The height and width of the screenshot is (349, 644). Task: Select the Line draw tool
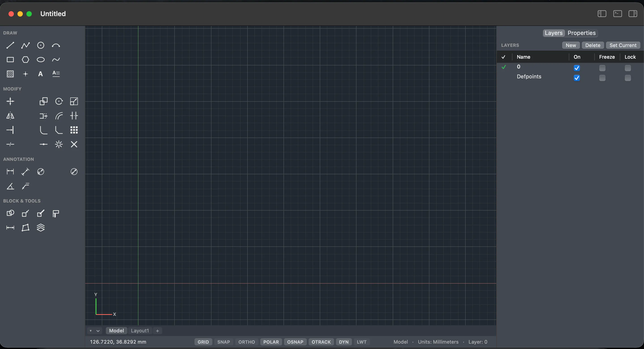[10, 45]
